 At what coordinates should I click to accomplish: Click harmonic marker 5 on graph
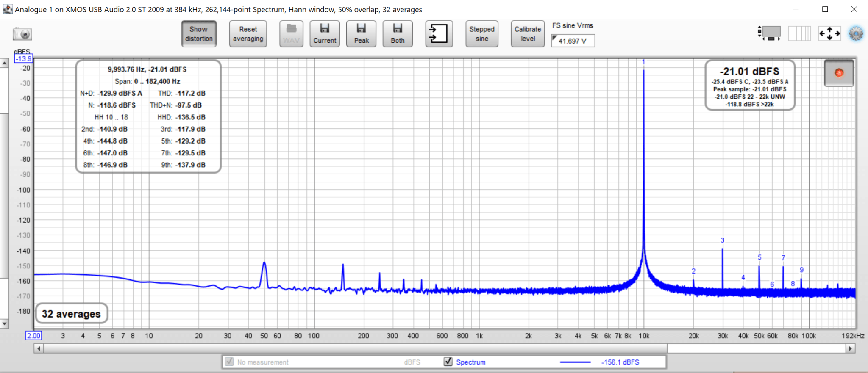[759, 257]
